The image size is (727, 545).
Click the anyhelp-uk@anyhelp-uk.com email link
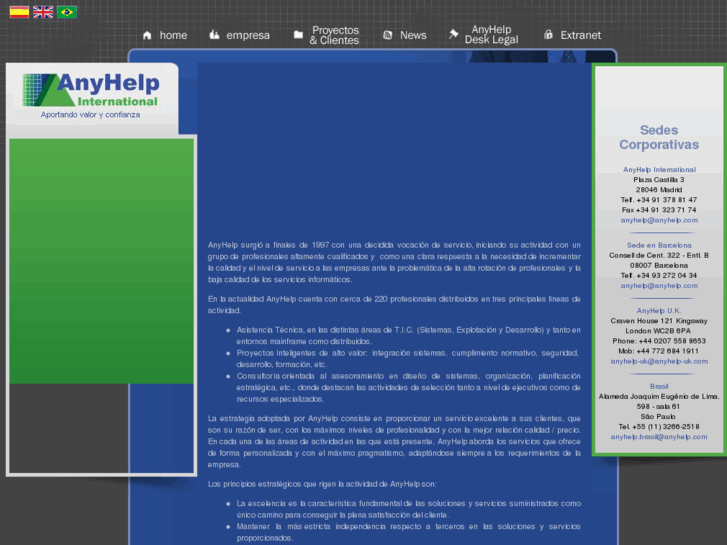coord(659,361)
